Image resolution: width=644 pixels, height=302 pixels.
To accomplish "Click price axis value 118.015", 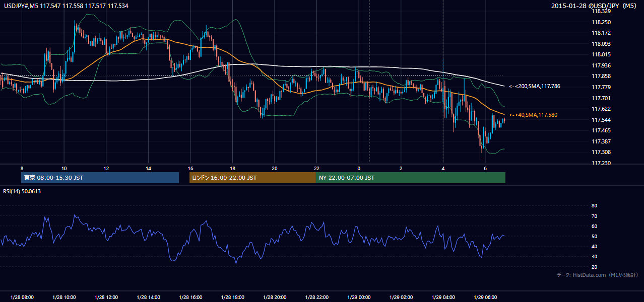I will pos(601,54).
